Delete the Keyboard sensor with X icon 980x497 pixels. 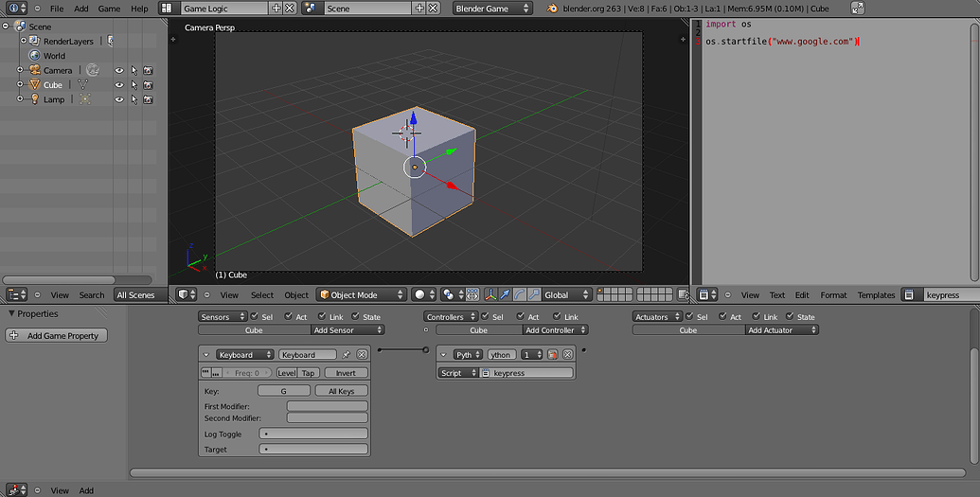pos(362,354)
